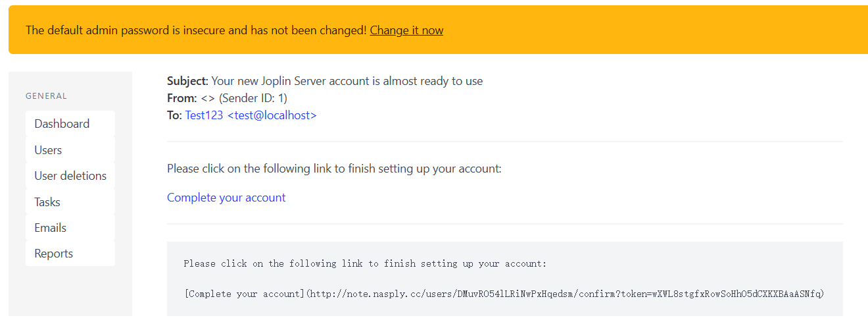The image size is (868, 326).
Task: Click the email subject line text
Action: point(347,81)
